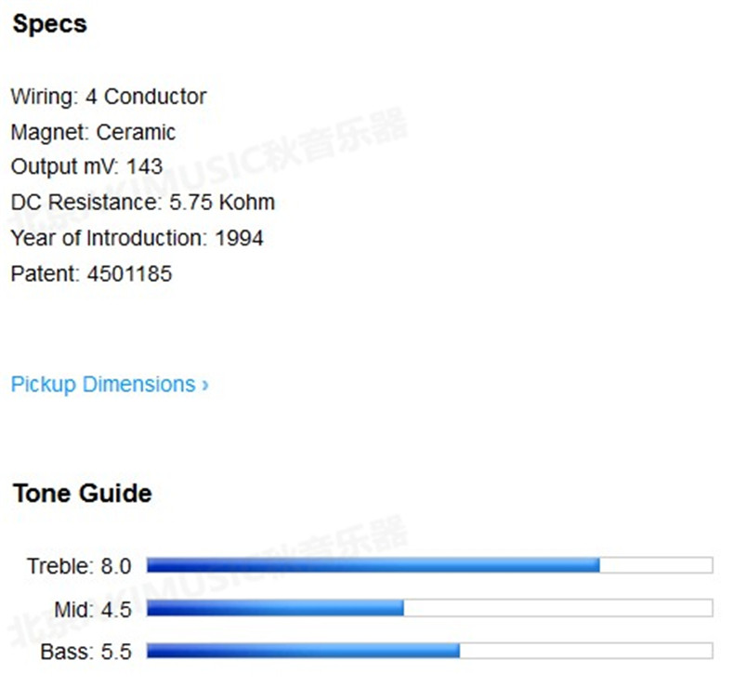Click the empty white part of Mid bar
734x700 pixels.
point(557,608)
